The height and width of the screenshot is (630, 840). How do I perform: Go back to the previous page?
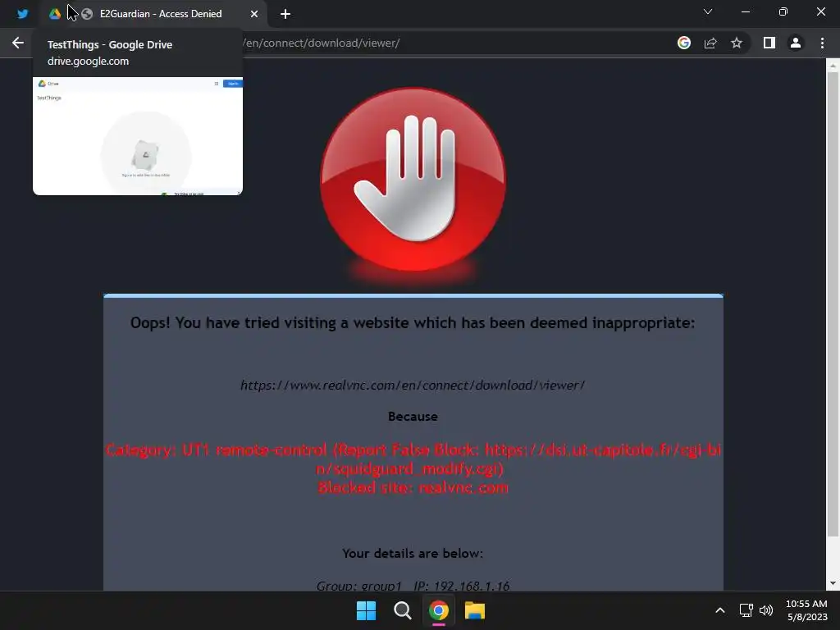pyautogui.click(x=18, y=43)
